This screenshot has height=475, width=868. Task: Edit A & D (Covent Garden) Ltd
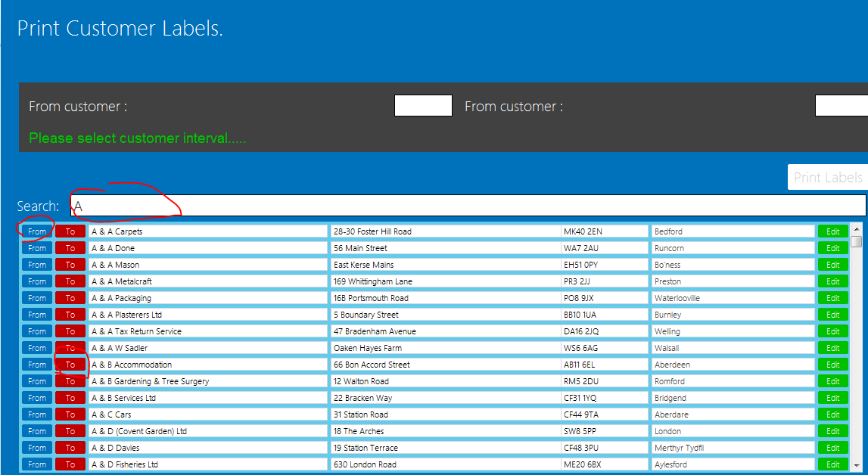[x=833, y=431]
